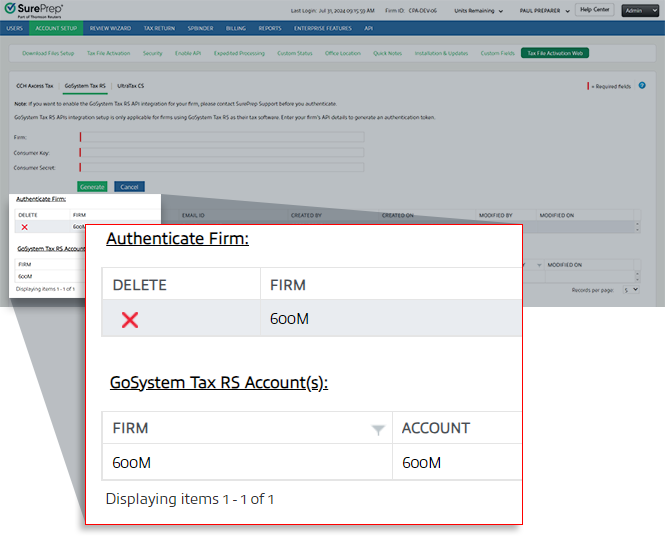The width and height of the screenshot is (665, 542).
Task: Change the Records per page dropdown
Action: 631,290
